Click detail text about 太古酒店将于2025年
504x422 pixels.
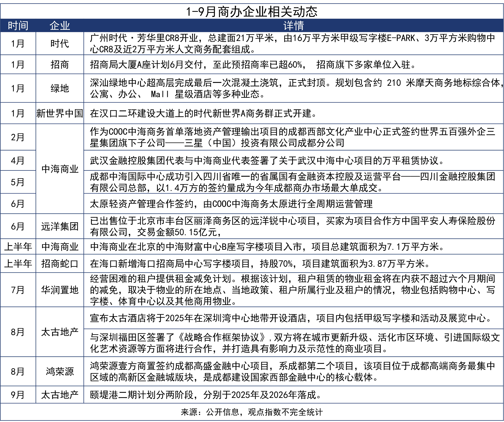click(290, 318)
